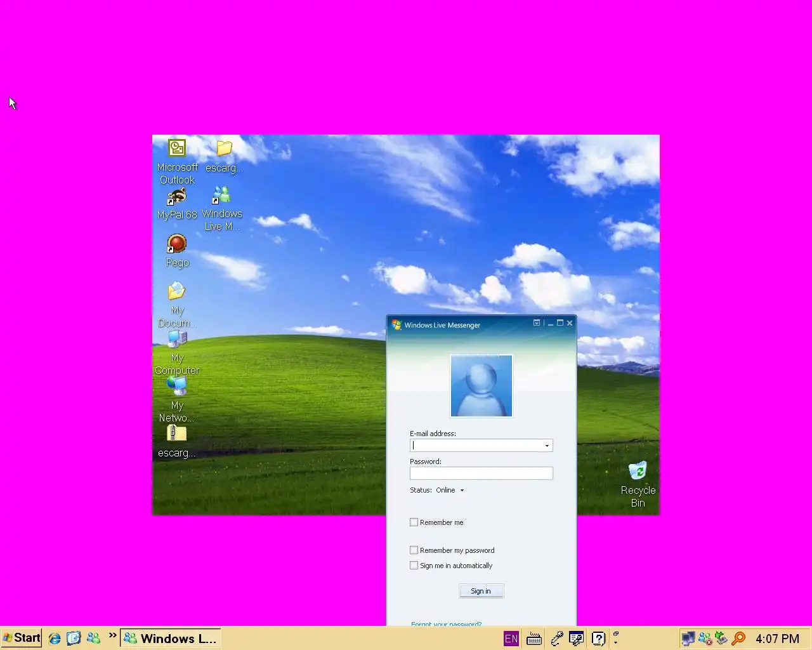
Task: Click the Sign in button
Action: coord(481,591)
